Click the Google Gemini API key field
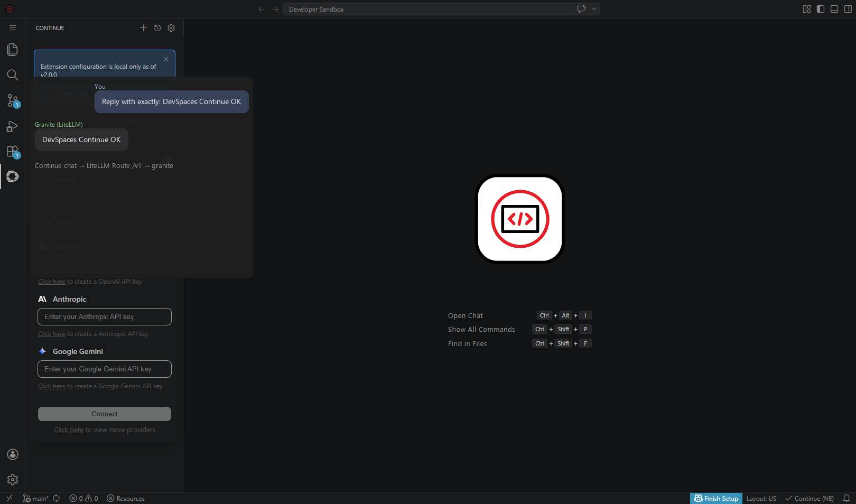856x504 pixels. 105,369
